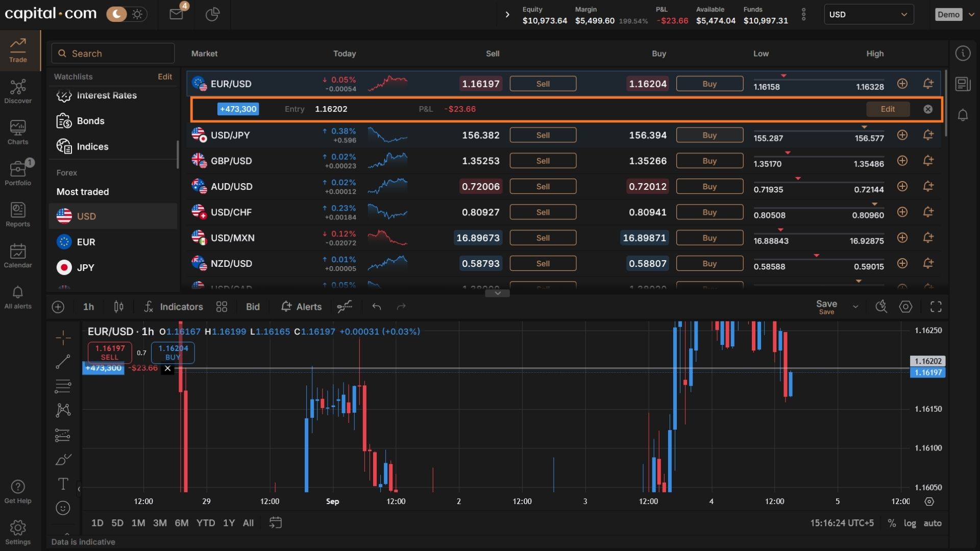Image resolution: width=980 pixels, height=551 pixels.
Task: Change the 1h chart timeframe
Action: pyautogui.click(x=88, y=307)
